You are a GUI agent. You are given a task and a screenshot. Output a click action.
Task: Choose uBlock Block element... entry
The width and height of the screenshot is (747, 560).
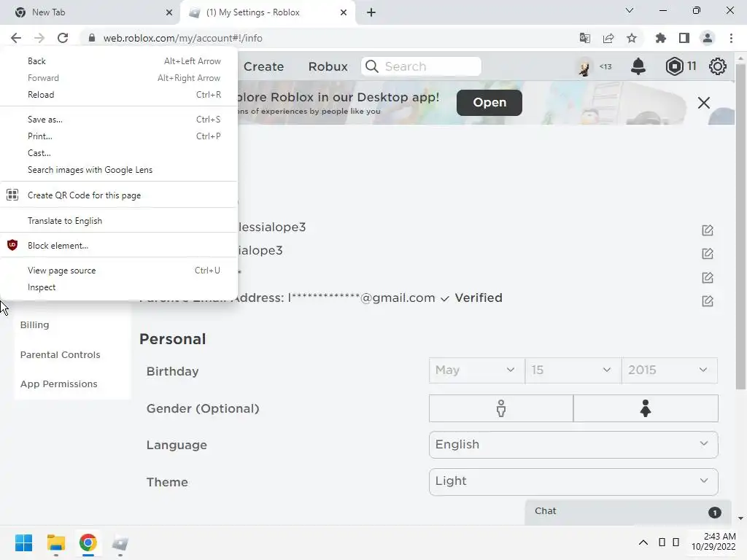pos(119,246)
